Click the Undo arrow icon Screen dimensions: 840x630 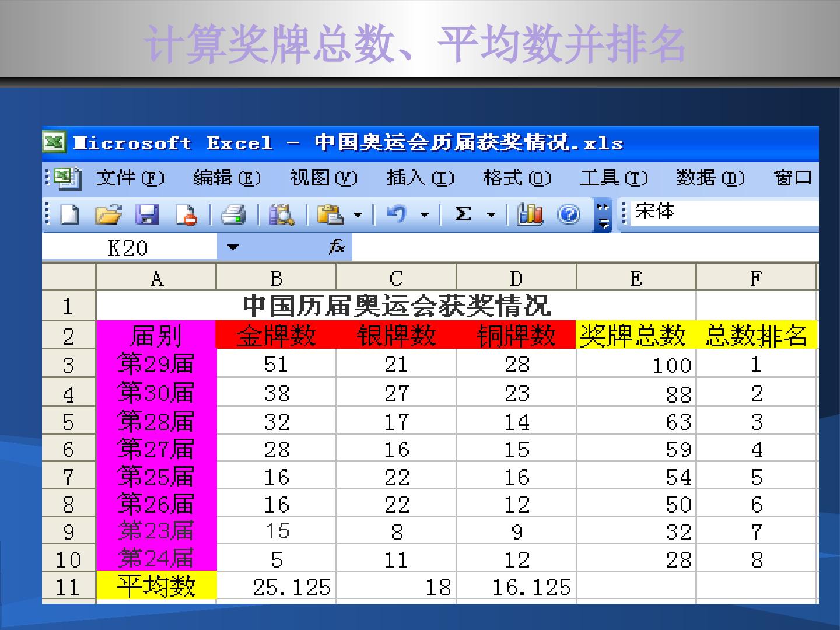pos(397,214)
